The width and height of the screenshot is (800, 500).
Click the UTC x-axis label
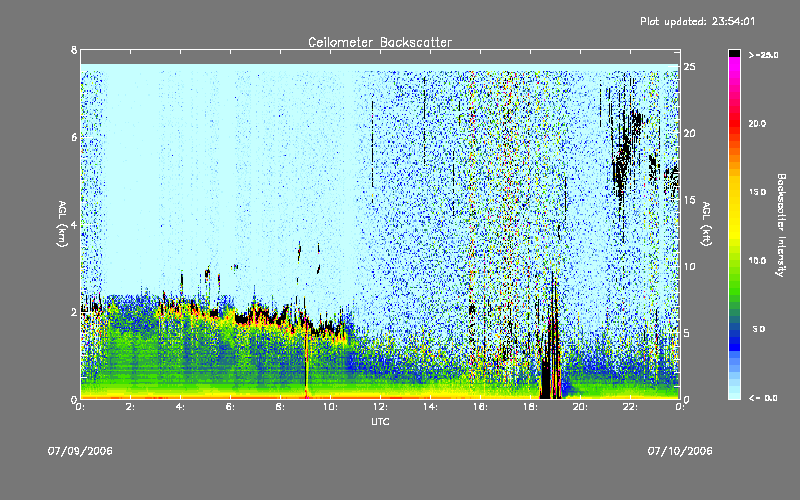tap(380, 421)
